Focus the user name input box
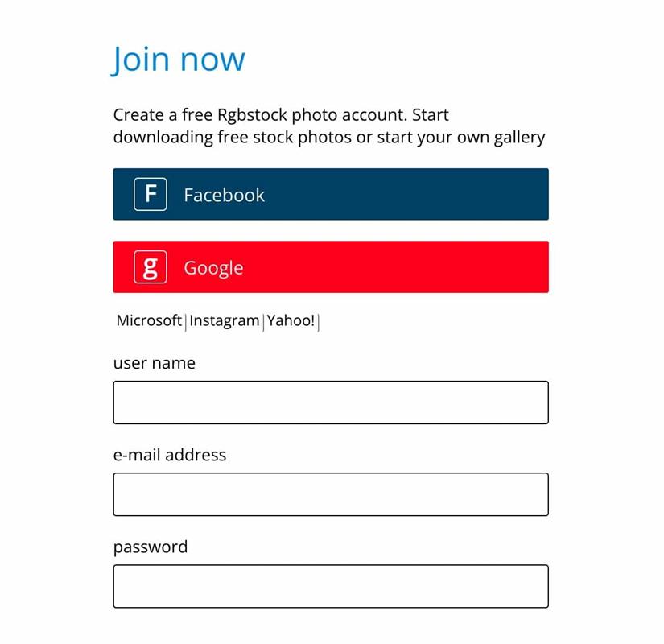 (x=331, y=402)
